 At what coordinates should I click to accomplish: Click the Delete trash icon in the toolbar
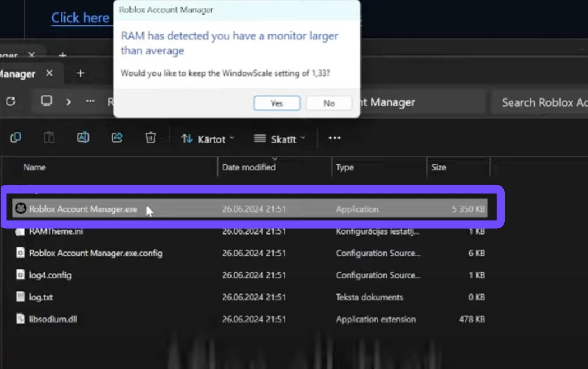(x=150, y=138)
